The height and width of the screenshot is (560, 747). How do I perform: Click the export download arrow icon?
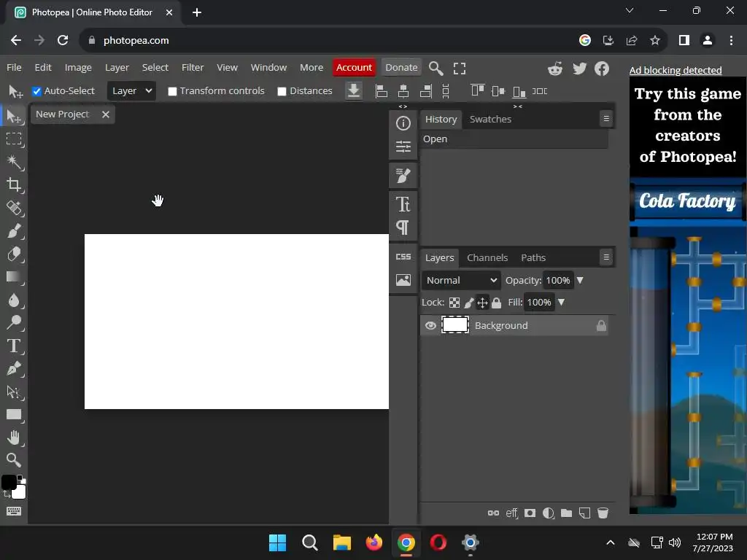pos(354,90)
